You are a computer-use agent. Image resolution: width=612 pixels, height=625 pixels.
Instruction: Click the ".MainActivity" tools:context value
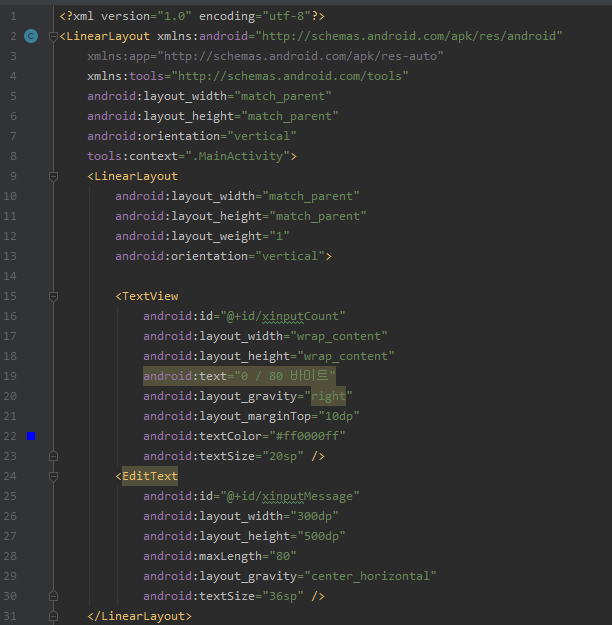[238, 156]
